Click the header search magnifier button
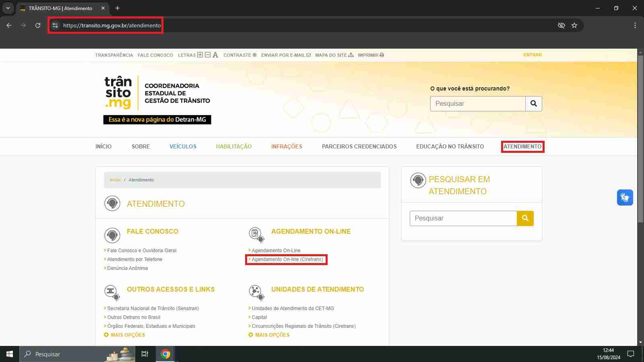The height and width of the screenshot is (362, 644). pyautogui.click(x=534, y=104)
